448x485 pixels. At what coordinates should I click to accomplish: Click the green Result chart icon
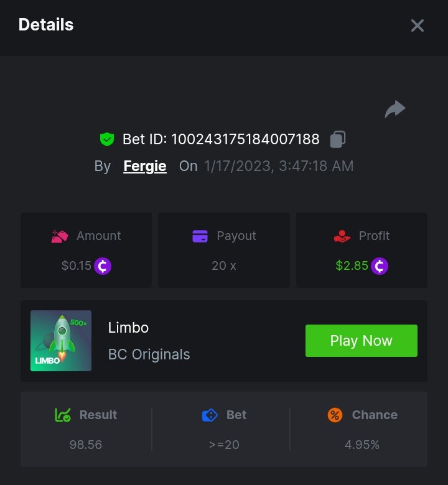pyautogui.click(x=63, y=415)
